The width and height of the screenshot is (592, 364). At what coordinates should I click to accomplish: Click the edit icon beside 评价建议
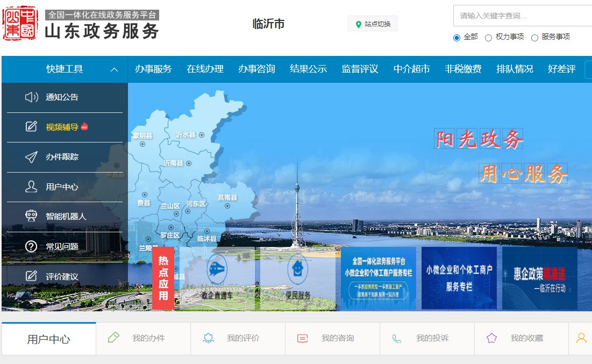tap(31, 276)
